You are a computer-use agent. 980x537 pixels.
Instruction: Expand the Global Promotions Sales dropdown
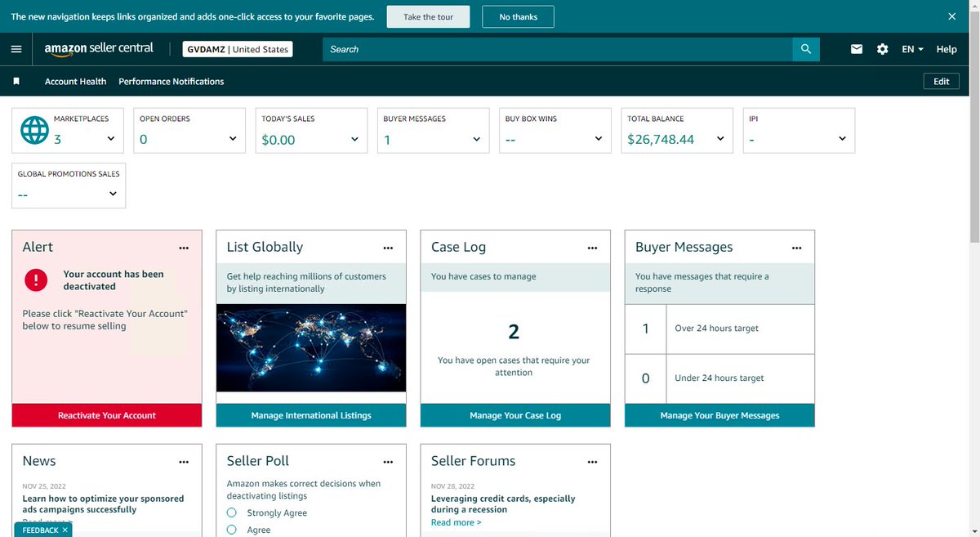(113, 194)
